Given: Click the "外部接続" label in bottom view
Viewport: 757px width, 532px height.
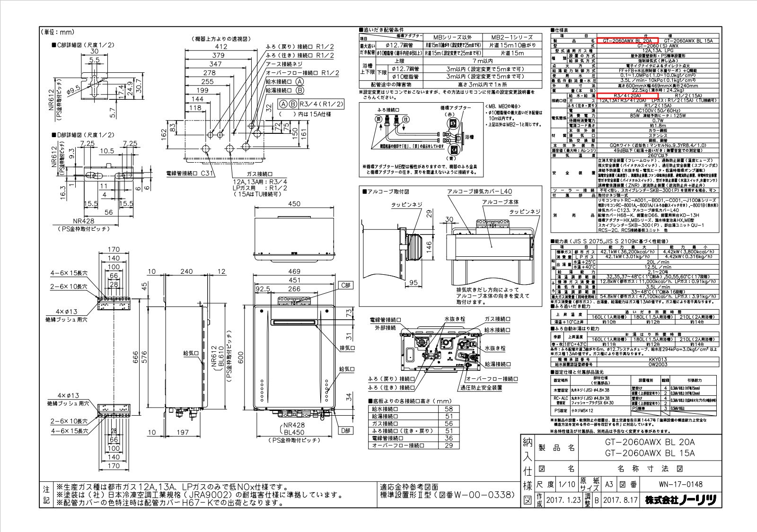Looking at the screenshot, I should (x=385, y=328).
